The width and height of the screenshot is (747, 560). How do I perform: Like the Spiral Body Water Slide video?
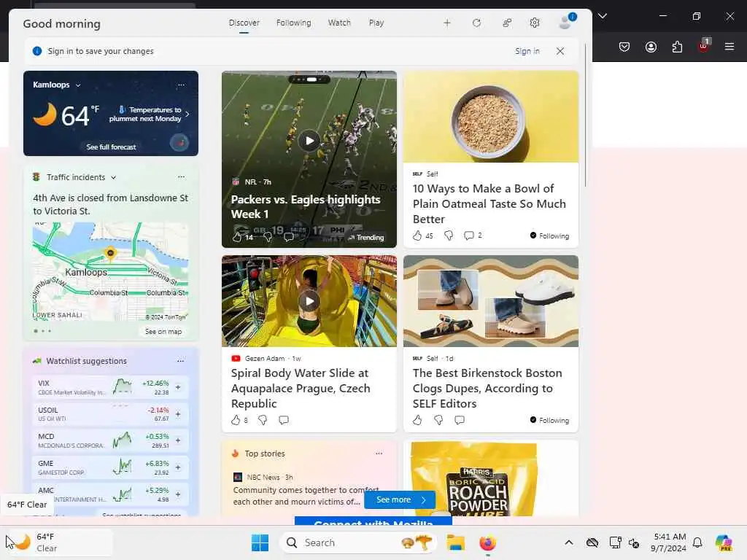tap(236, 420)
